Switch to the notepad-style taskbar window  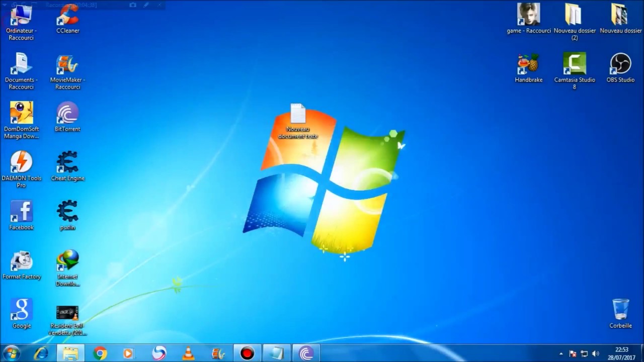point(277,353)
